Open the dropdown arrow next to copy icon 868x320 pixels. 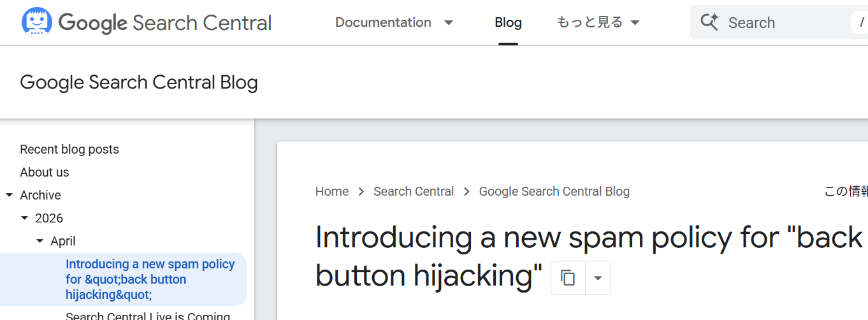pyautogui.click(x=598, y=278)
